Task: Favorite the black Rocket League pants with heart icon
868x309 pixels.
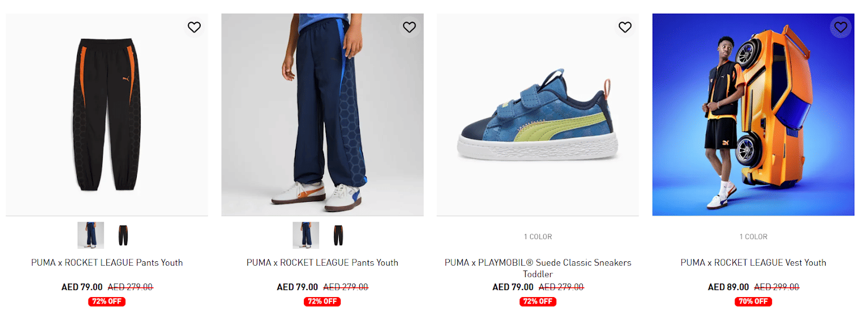Action: pos(194,27)
